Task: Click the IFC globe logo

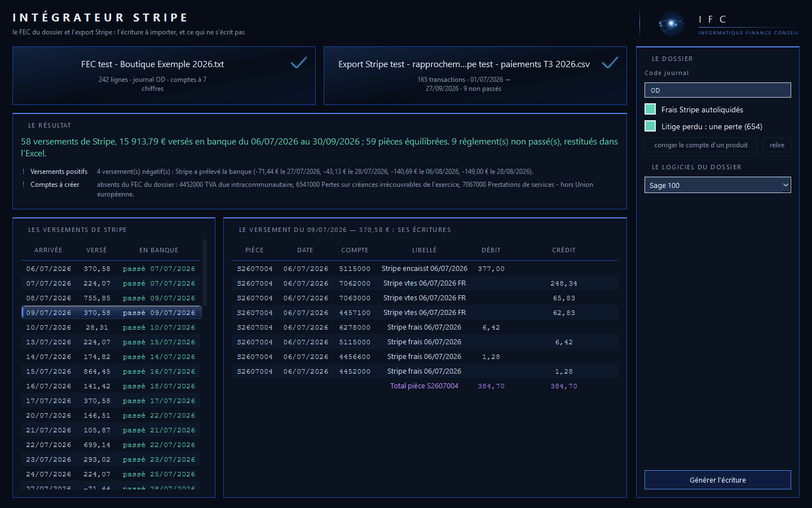Action: (671, 24)
